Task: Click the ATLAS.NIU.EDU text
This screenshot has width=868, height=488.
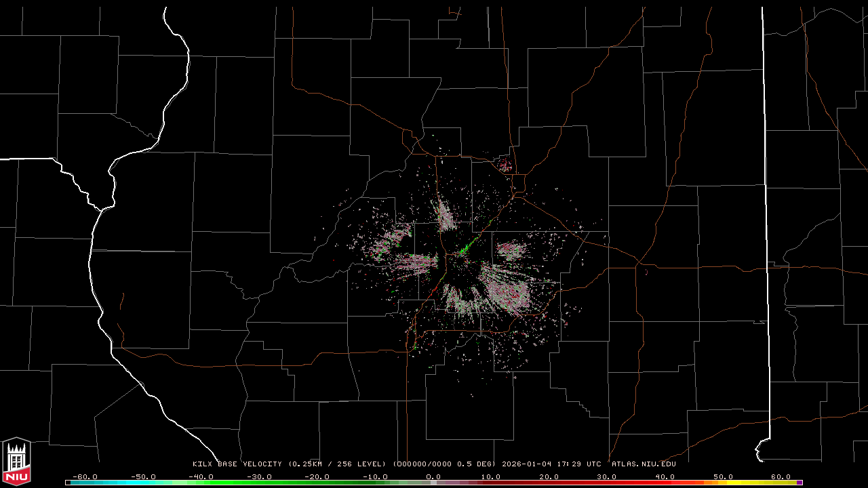Action: point(644,464)
